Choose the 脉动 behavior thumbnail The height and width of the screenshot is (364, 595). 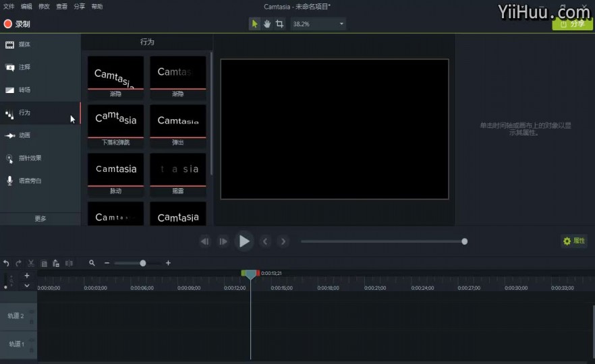pyautogui.click(x=116, y=174)
